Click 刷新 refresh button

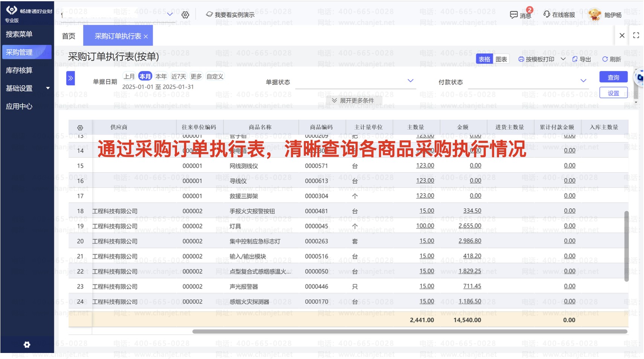[612, 59]
